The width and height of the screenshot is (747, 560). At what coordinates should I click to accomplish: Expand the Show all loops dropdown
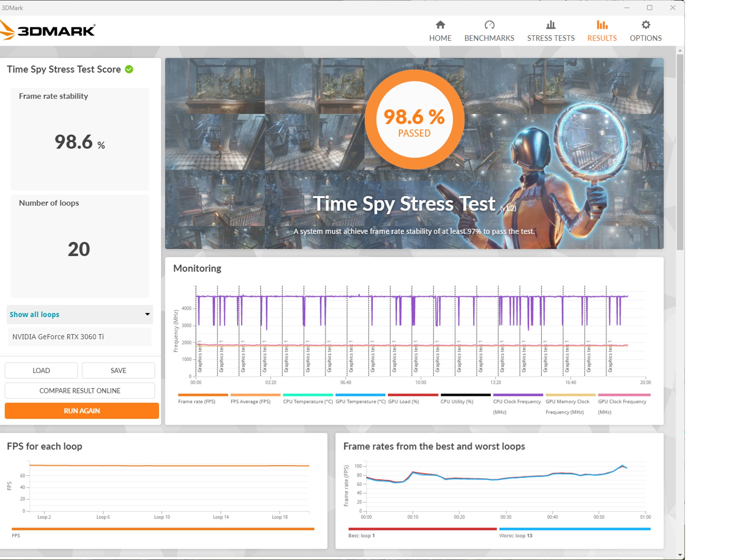(x=79, y=314)
